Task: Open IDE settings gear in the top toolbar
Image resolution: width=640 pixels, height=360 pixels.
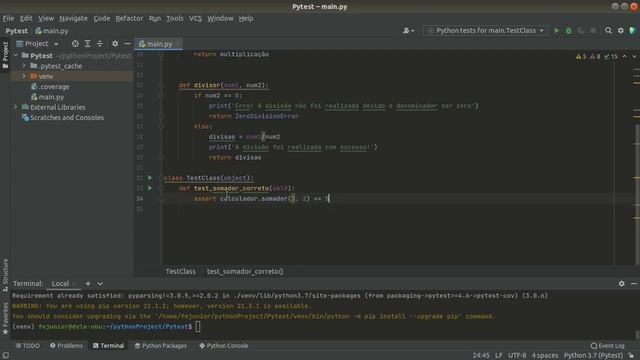Action: 621,31
